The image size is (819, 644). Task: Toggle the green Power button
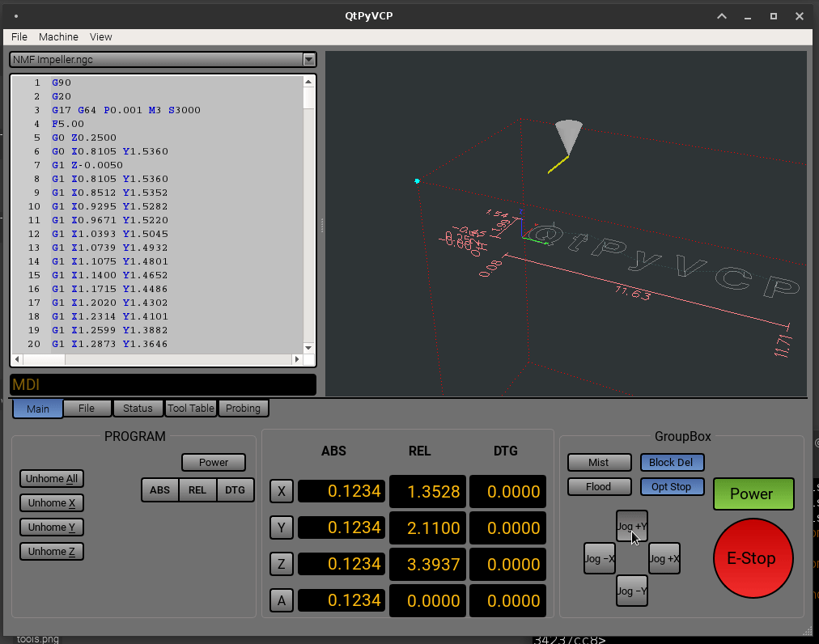(x=753, y=494)
